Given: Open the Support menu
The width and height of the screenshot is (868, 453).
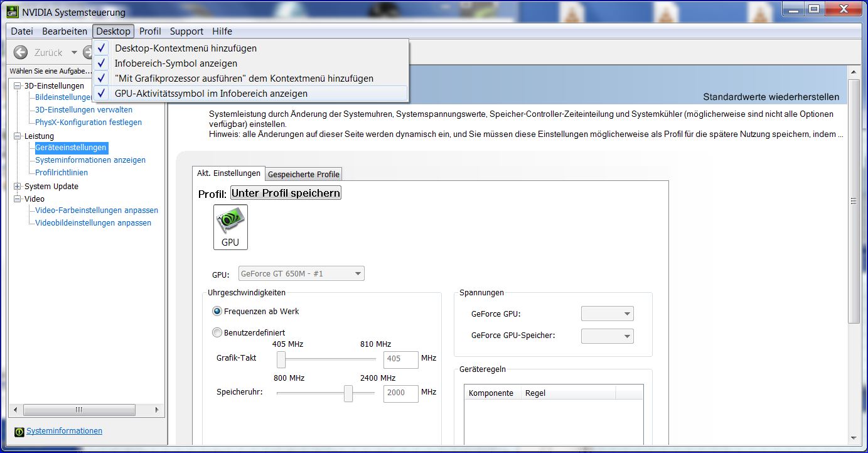Looking at the screenshot, I should pyautogui.click(x=186, y=31).
